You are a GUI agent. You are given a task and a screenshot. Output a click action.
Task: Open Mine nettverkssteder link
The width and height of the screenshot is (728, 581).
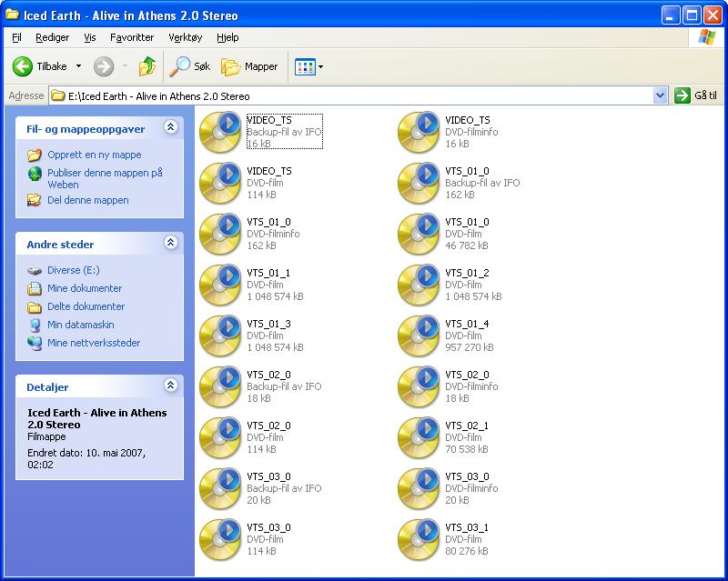94,343
